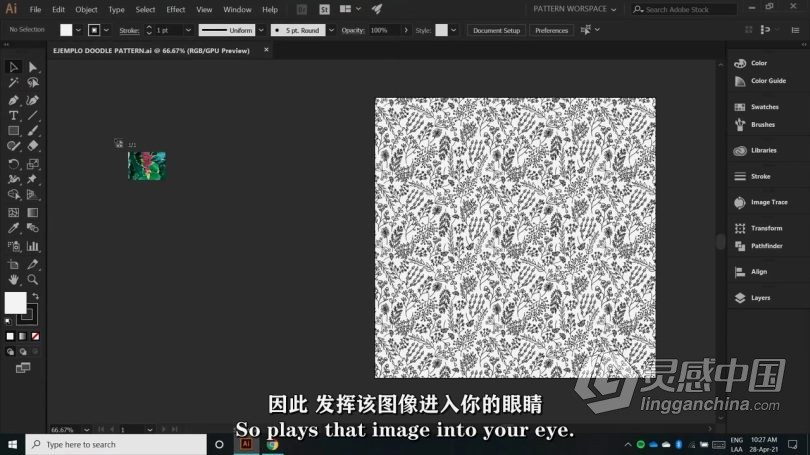This screenshot has height=455, width=810.
Task: Activate the Type tool
Action: coord(13,115)
